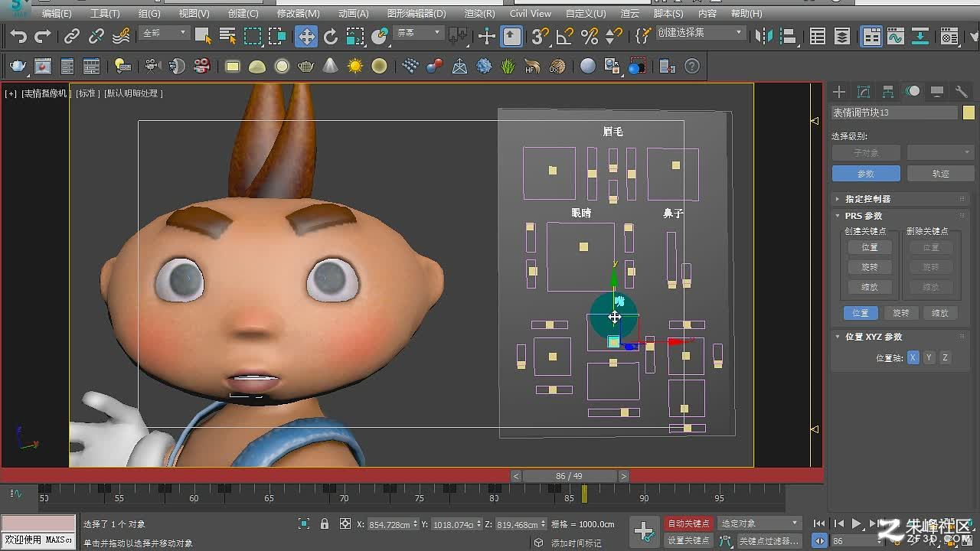Toggle Window/Crossing selection mode

(277, 36)
